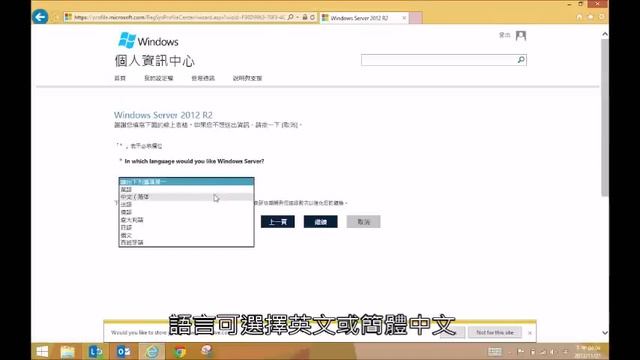Open the fourth navigation item (Help and support)
Screen dimensions: 640x360
[247, 78]
